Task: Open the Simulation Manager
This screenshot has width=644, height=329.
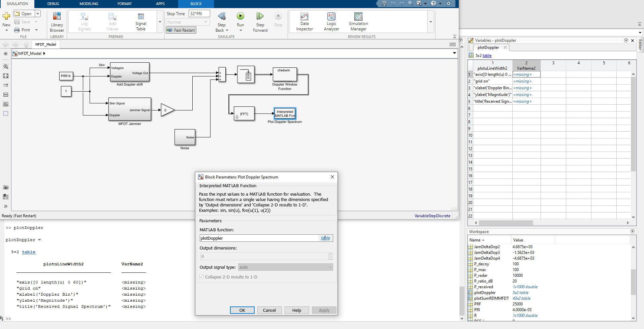Action: pos(358,21)
